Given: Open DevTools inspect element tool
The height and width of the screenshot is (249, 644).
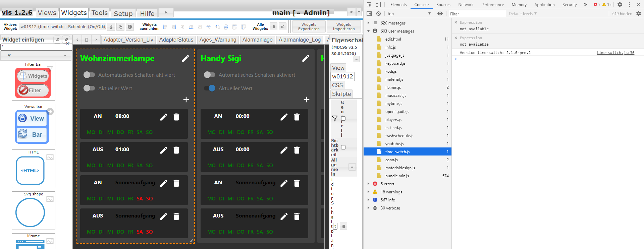Looking at the screenshot, I should coord(369,4).
